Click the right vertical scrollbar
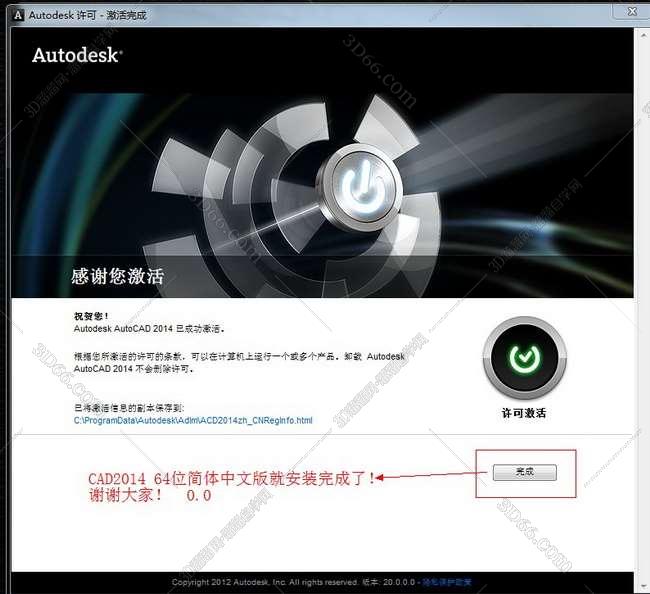 [642, 309]
